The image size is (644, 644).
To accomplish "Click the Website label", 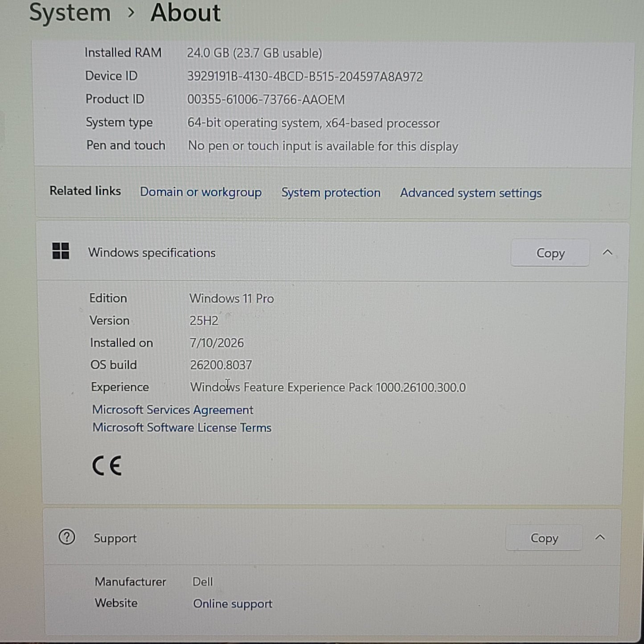I will (x=116, y=603).
